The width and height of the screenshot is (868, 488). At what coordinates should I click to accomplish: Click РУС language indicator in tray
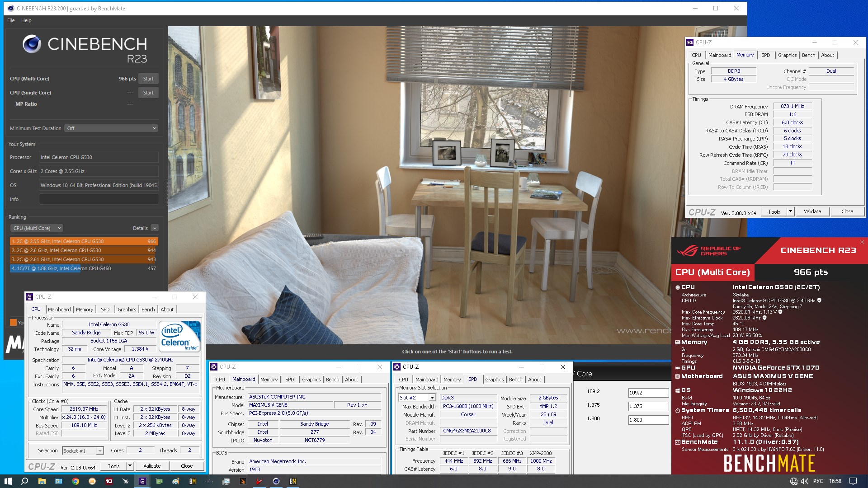[x=818, y=481]
